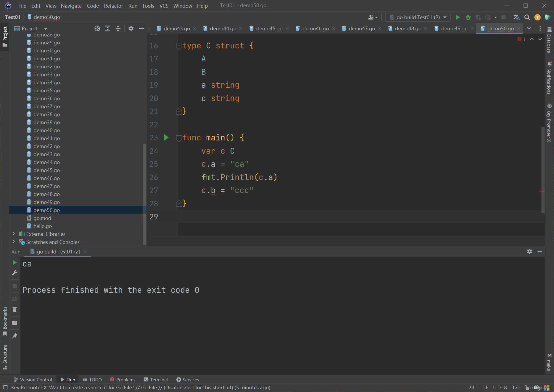
Task: Expand Scratches and Consoles node
Action: point(14,242)
